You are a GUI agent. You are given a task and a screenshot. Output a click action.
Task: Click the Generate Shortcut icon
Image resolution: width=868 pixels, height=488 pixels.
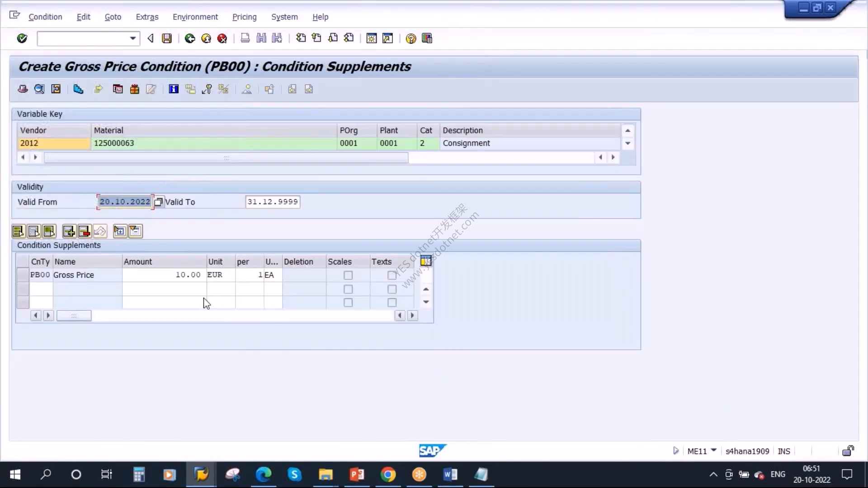point(387,38)
